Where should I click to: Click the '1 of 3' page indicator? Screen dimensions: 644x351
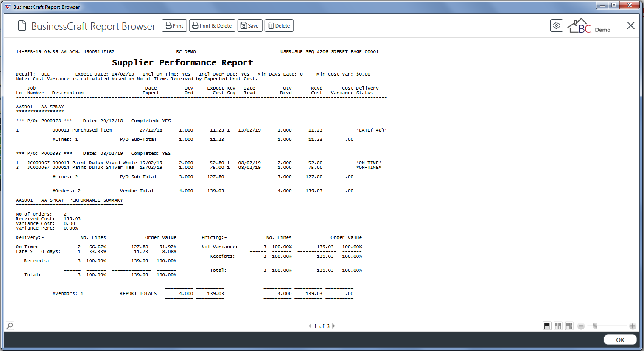coord(322,326)
